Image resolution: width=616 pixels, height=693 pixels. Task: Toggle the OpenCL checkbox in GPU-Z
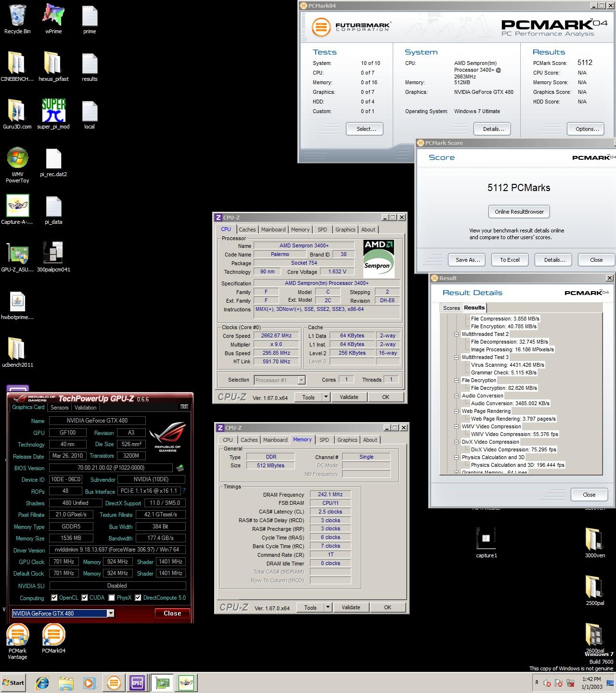tap(54, 598)
